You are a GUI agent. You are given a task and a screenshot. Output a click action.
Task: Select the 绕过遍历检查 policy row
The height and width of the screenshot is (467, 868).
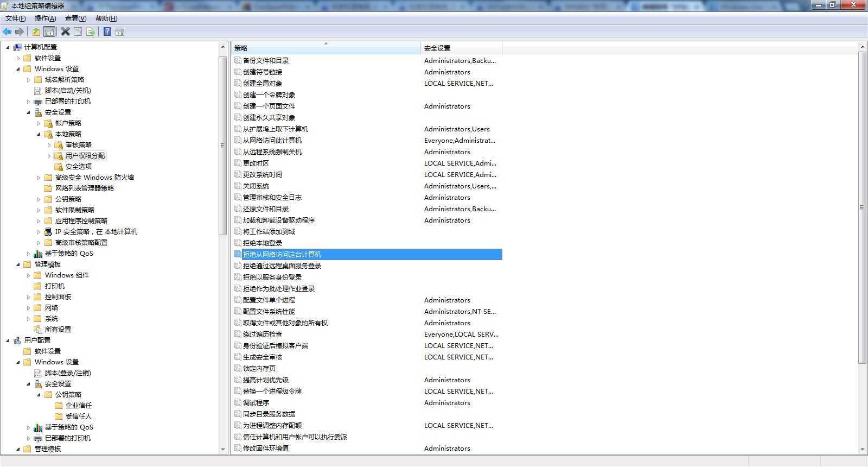(368, 334)
